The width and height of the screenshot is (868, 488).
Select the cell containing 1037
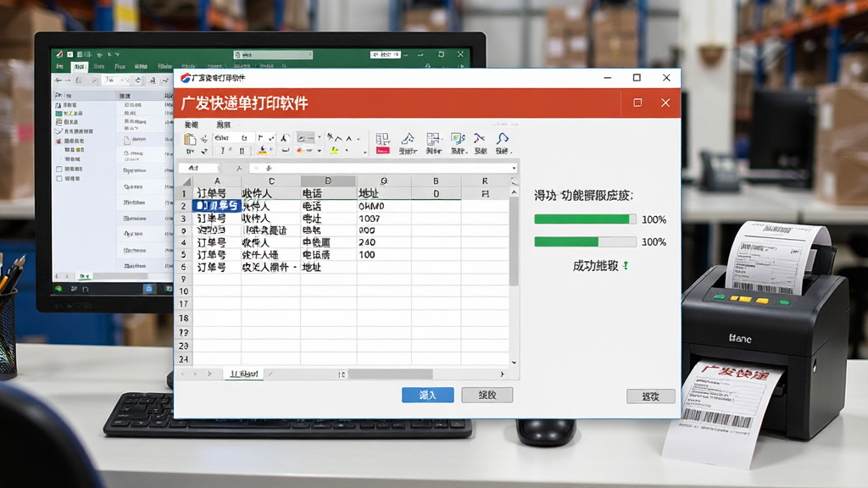click(x=384, y=219)
